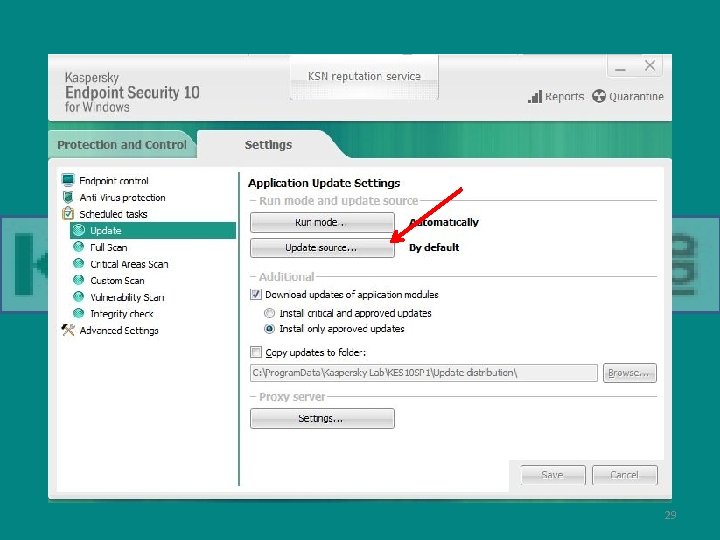720x540 pixels.
Task: Select Anti-Virus protection in sidebar
Action: click(x=123, y=197)
